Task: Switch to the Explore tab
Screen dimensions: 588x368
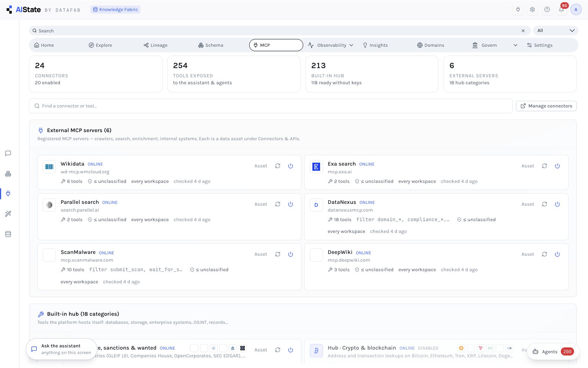Action: (x=100, y=45)
